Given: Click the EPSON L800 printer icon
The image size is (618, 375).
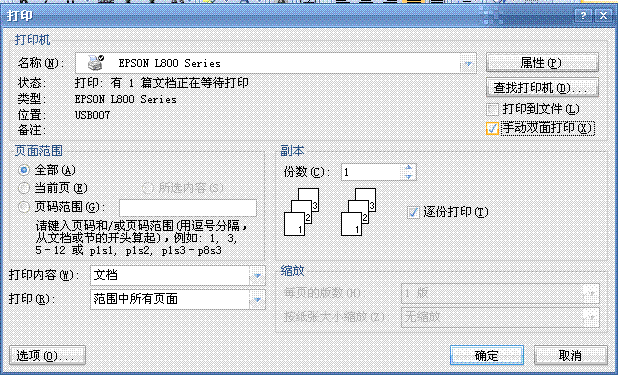Looking at the screenshot, I should [x=95, y=63].
